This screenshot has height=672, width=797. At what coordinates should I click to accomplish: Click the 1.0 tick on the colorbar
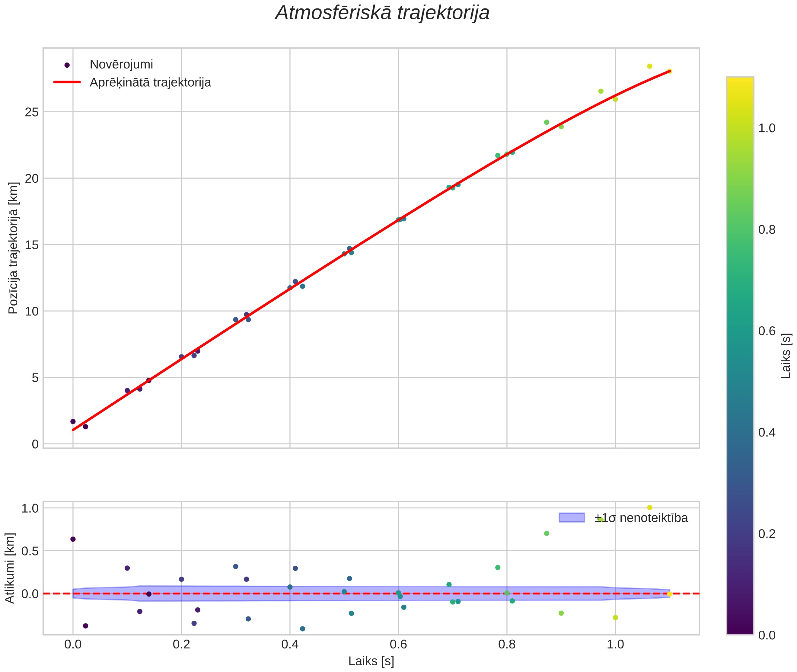767,128
